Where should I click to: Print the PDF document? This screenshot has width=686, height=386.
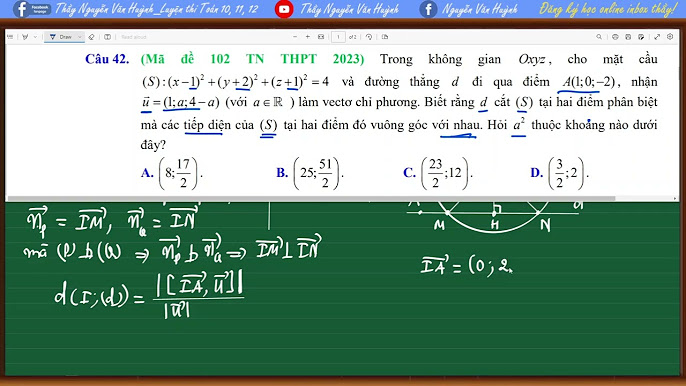tap(615, 37)
